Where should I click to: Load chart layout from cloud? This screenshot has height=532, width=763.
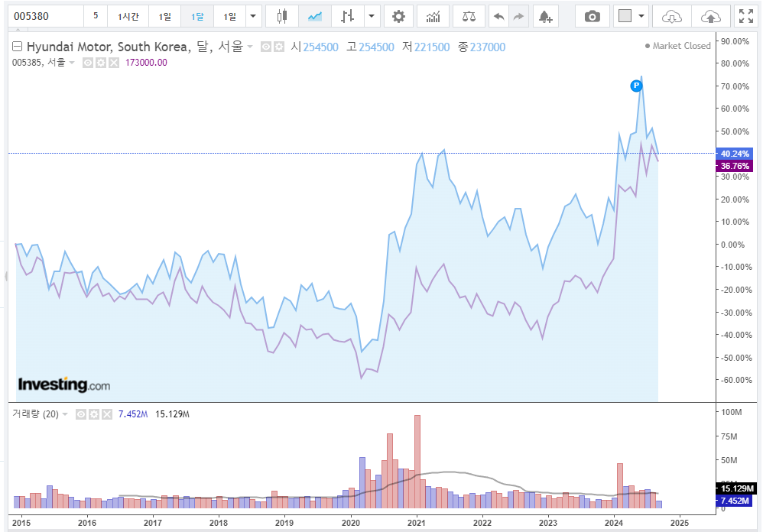pyautogui.click(x=671, y=17)
